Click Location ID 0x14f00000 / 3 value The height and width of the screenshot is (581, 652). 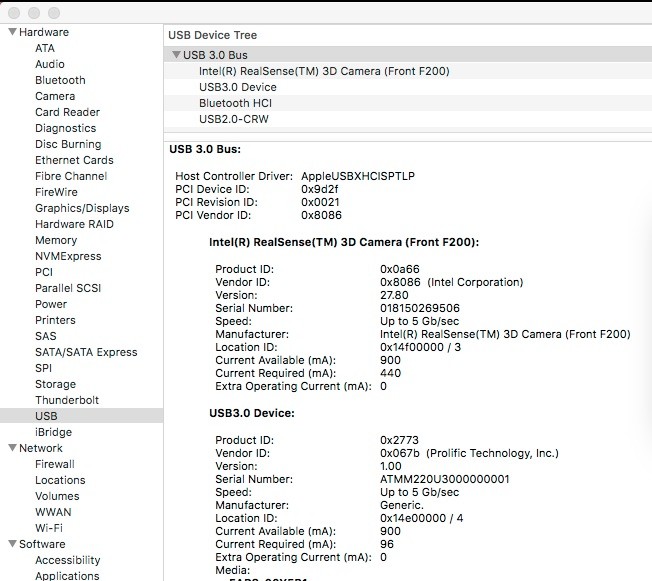pos(420,347)
